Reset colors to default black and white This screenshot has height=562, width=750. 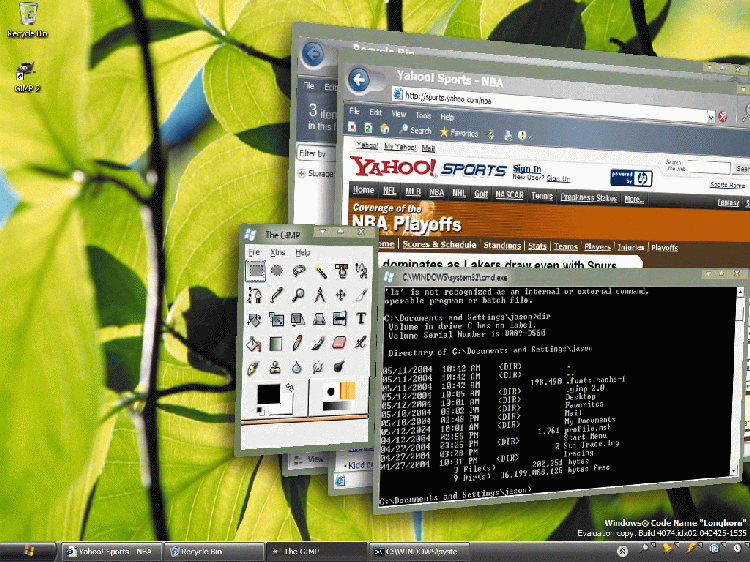(x=260, y=411)
